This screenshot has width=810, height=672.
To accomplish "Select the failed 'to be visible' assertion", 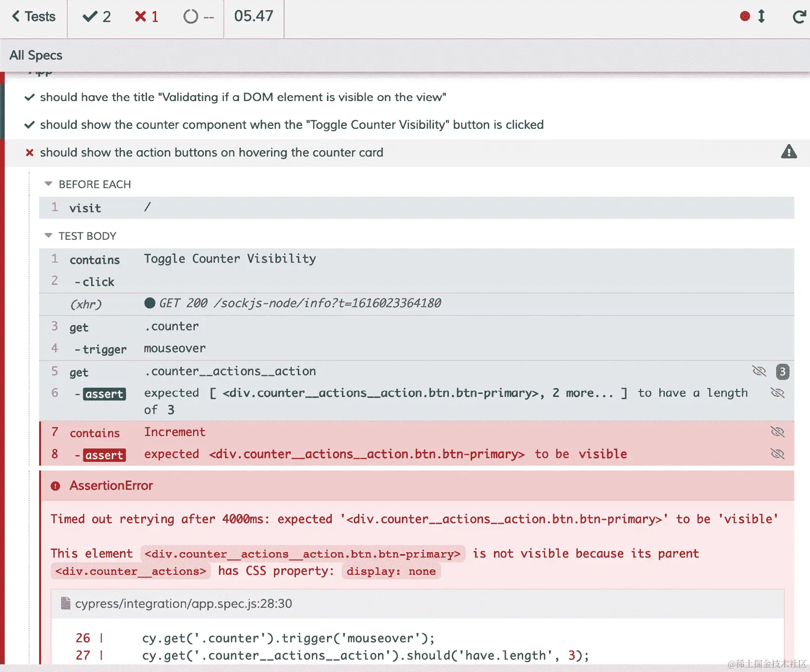I will tap(416, 454).
